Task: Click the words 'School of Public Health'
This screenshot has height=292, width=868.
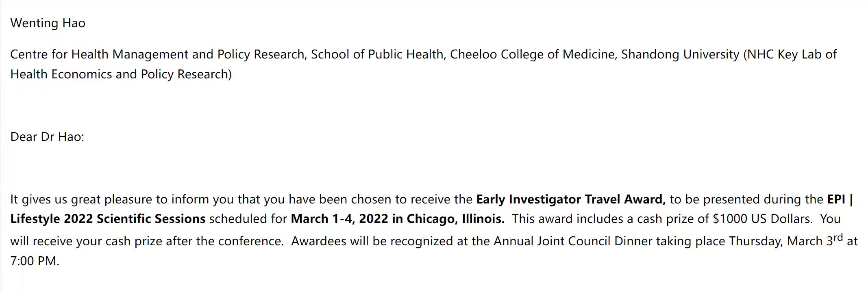Action: [377, 54]
